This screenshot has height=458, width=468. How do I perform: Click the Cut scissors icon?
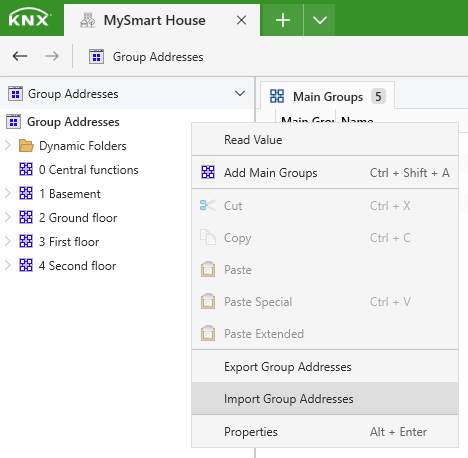208,205
